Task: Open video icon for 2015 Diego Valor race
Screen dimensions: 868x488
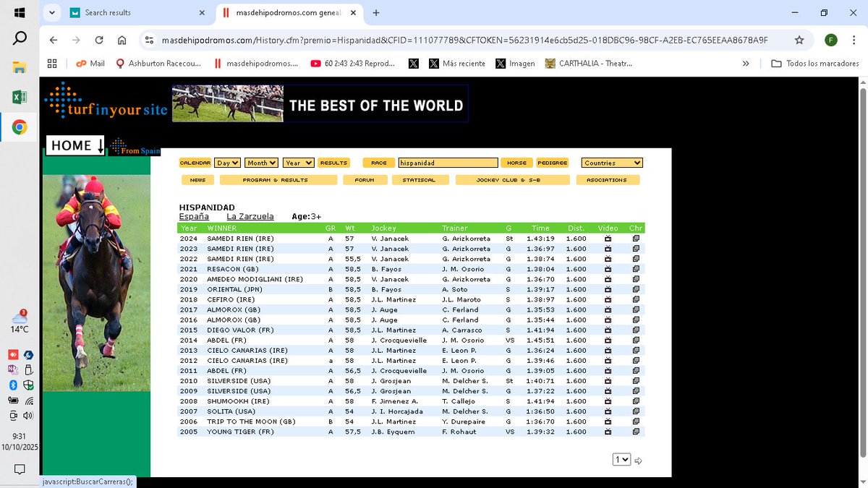Action: (x=608, y=330)
